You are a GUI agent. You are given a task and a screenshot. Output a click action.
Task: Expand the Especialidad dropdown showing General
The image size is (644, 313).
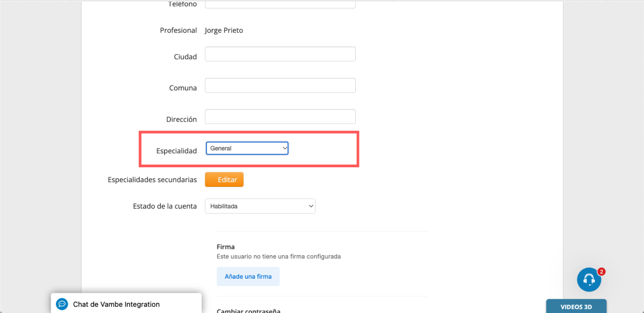(x=247, y=148)
